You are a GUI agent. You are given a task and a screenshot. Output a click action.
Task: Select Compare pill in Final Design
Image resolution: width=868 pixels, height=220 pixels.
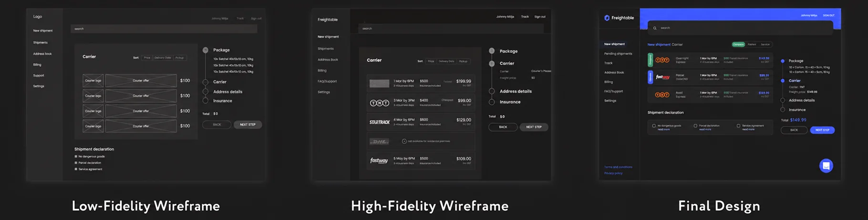coord(738,44)
